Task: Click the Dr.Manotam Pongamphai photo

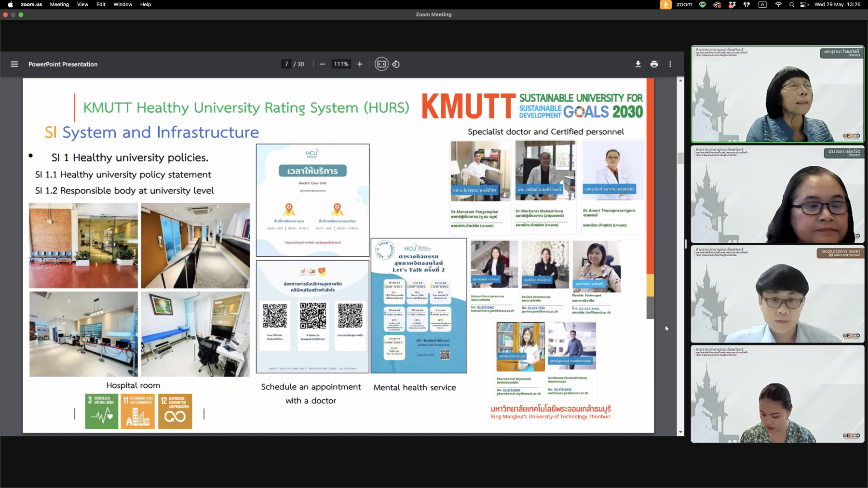Action: click(x=481, y=171)
